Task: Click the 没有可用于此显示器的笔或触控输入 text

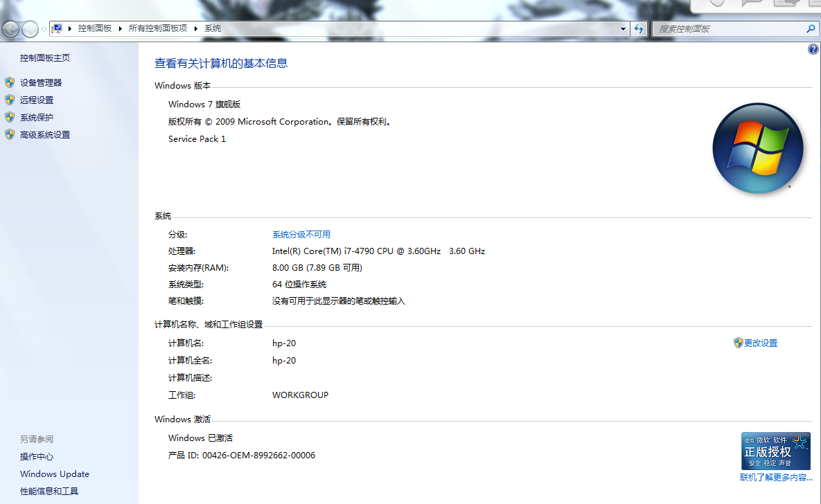Action: tap(338, 301)
